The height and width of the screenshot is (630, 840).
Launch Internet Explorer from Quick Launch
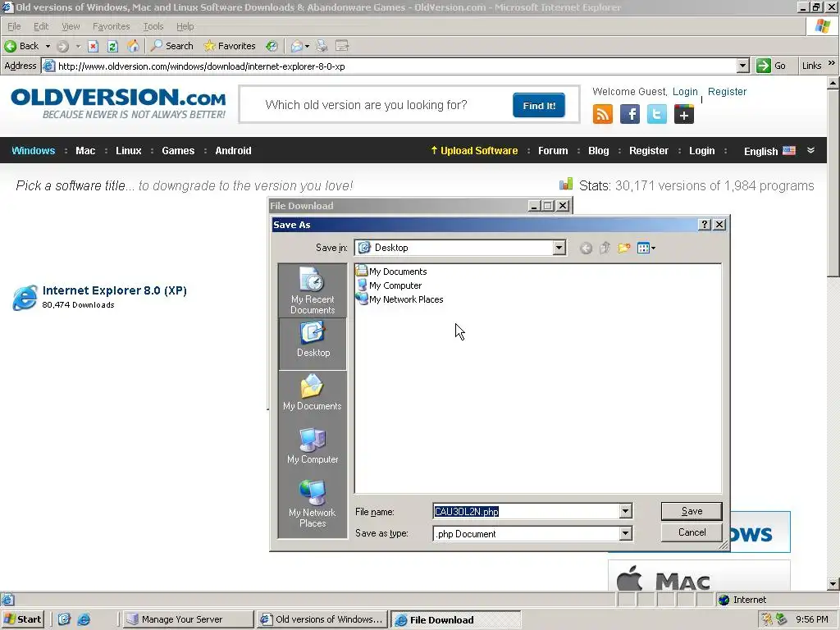(x=84, y=619)
